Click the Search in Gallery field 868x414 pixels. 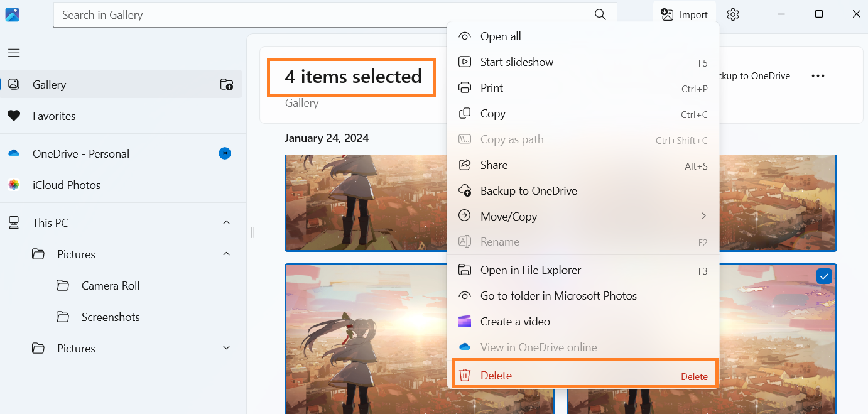(320, 14)
